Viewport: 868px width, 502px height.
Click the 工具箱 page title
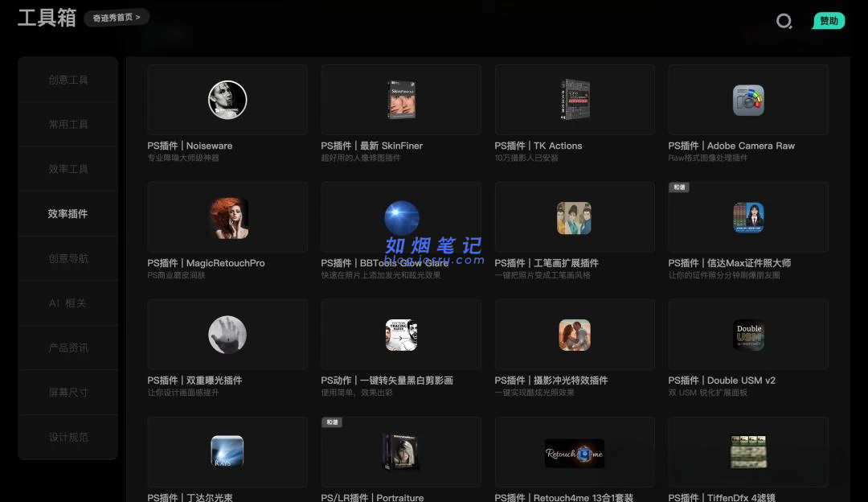[47, 18]
